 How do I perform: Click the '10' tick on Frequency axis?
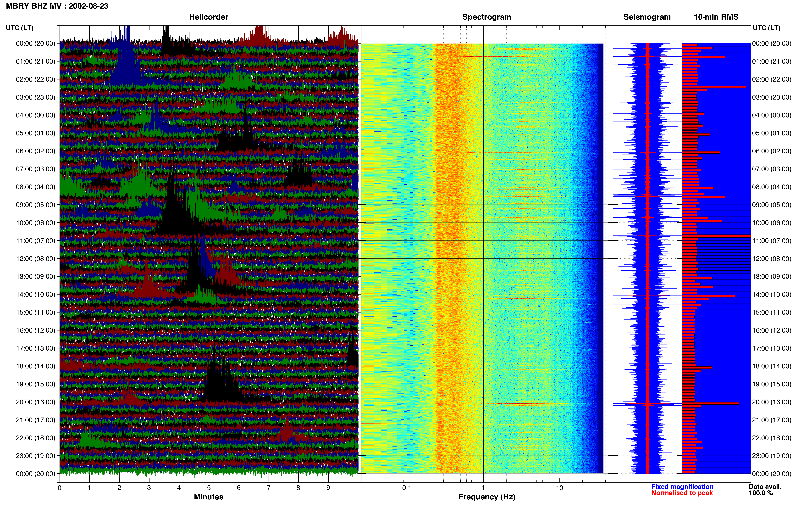coord(559,488)
